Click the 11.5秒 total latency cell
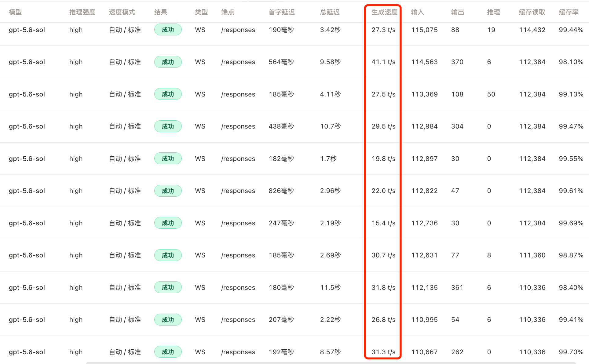Screen dimensions: 589x364 [x=331, y=288]
